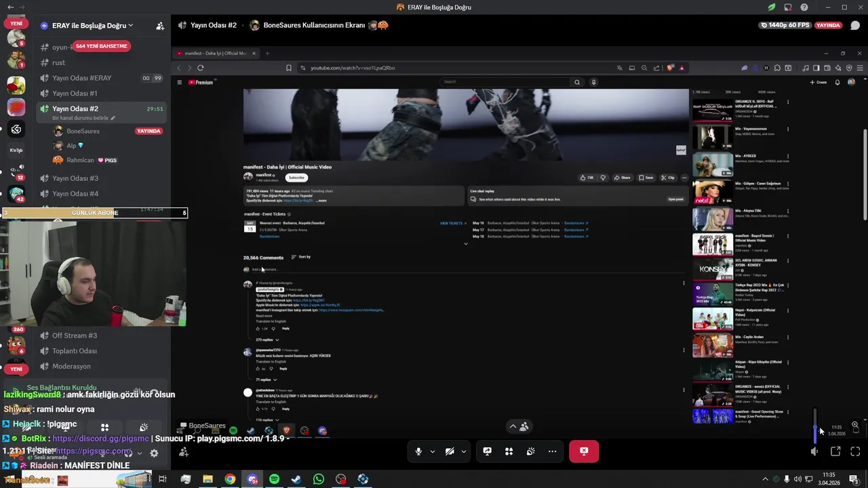Open the invite to call icon at bottom left
The image size is (868, 488).
pyautogui.click(x=184, y=452)
